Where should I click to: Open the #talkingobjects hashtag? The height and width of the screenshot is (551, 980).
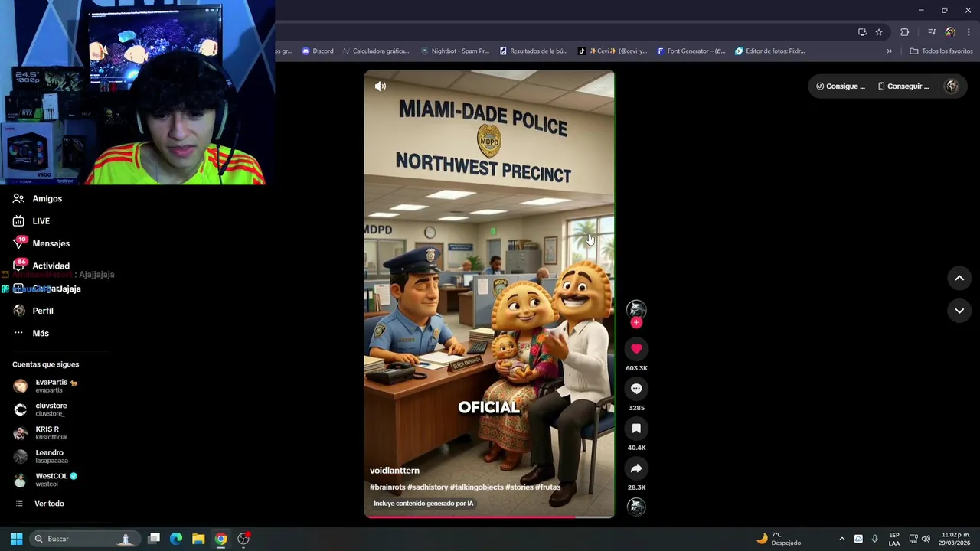click(x=477, y=487)
